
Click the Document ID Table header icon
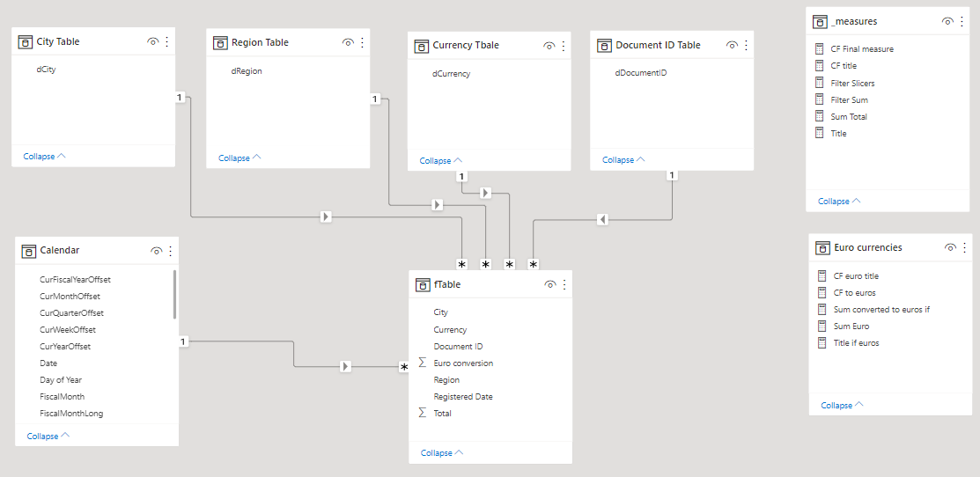coord(604,45)
